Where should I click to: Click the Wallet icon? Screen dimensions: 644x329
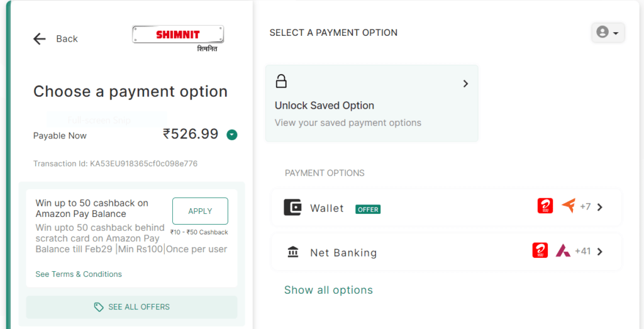293,208
